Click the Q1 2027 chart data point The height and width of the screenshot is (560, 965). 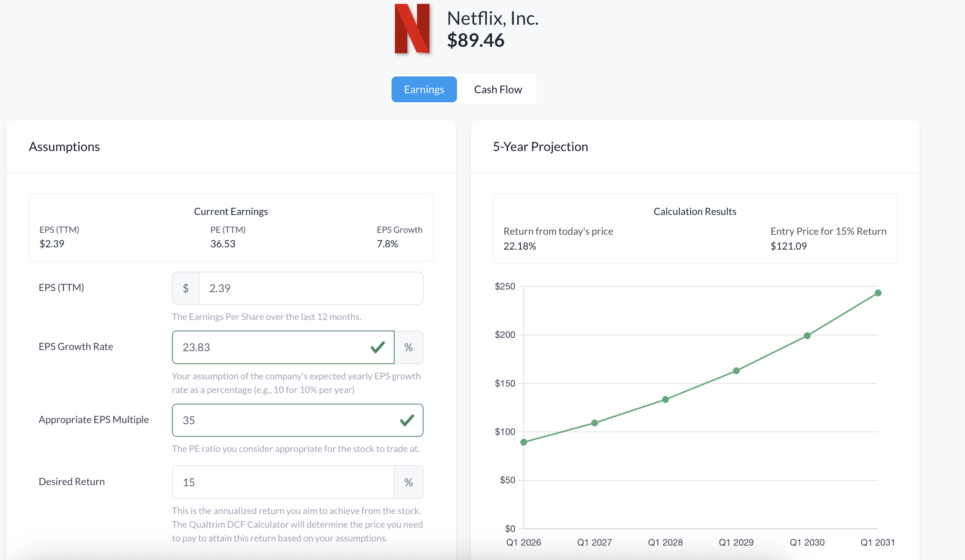[594, 423]
